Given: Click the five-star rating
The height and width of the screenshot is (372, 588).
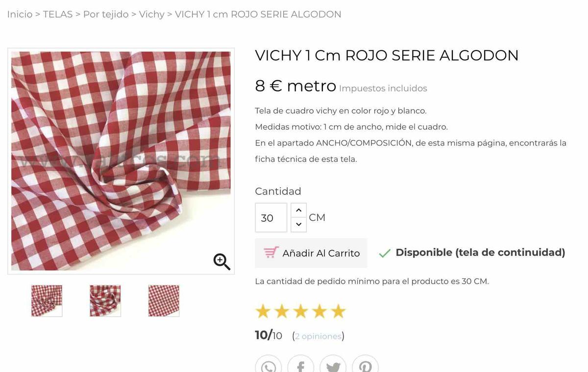Looking at the screenshot, I should pyautogui.click(x=300, y=311).
